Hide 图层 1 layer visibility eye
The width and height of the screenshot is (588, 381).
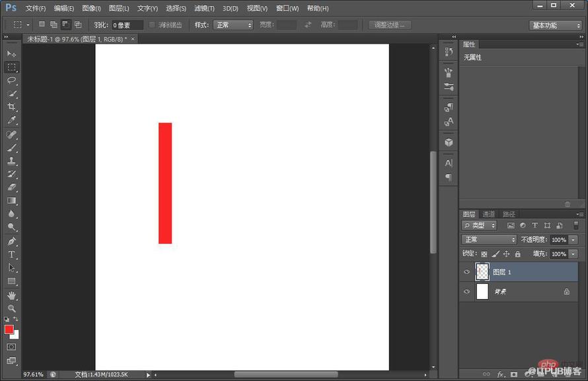467,272
